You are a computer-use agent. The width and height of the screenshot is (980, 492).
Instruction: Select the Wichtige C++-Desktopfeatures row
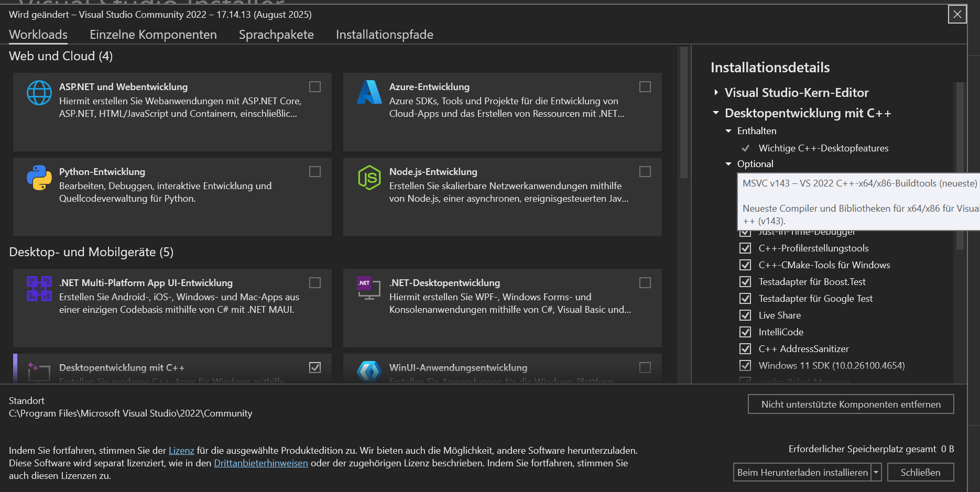point(823,148)
